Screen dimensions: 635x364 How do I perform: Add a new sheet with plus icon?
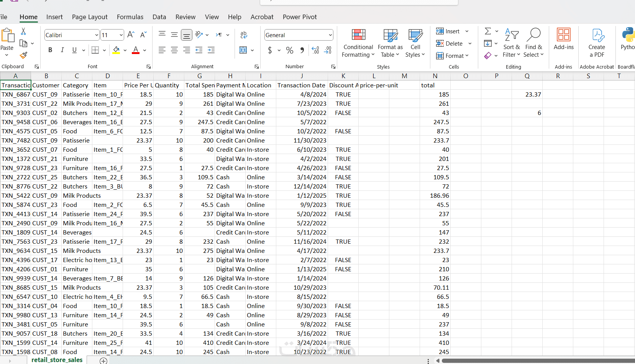[x=103, y=361]
